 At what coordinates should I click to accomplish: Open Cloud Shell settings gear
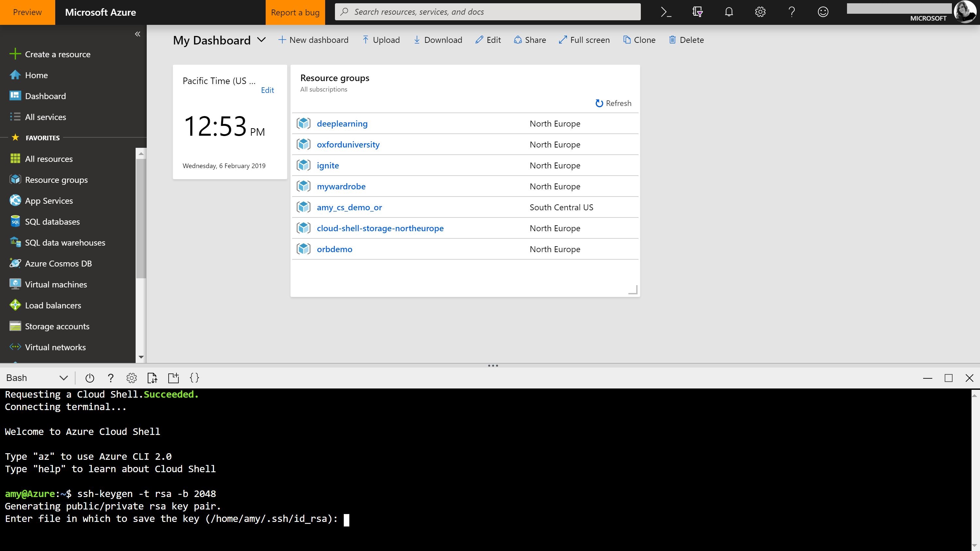point(131,378)
